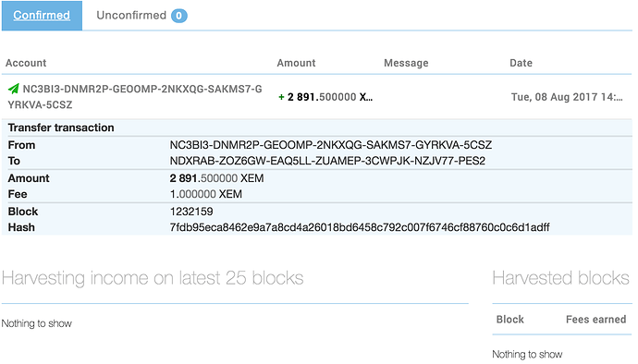Click the Fees earned column header
The width and height of the screenshot is (638, 364).
tap(596, 320)
